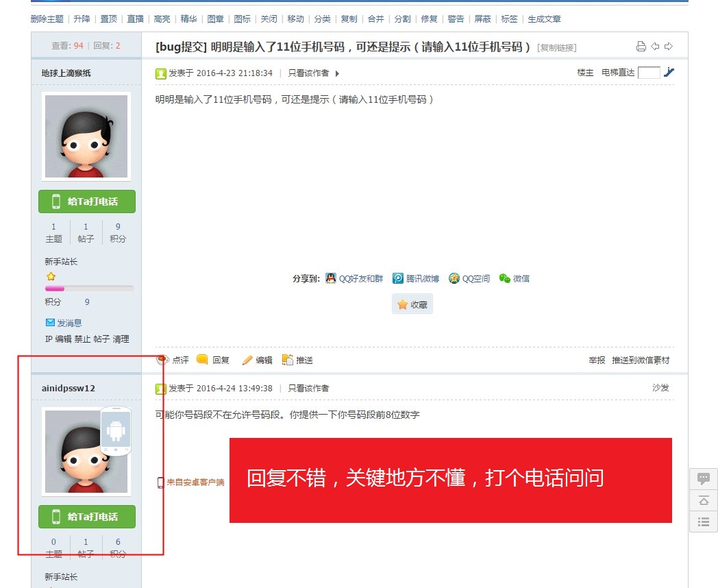This screenshot has width=718, height=588.
Task: Click 编辑 link under first author sidebar
Action: (x=63, y=339)
